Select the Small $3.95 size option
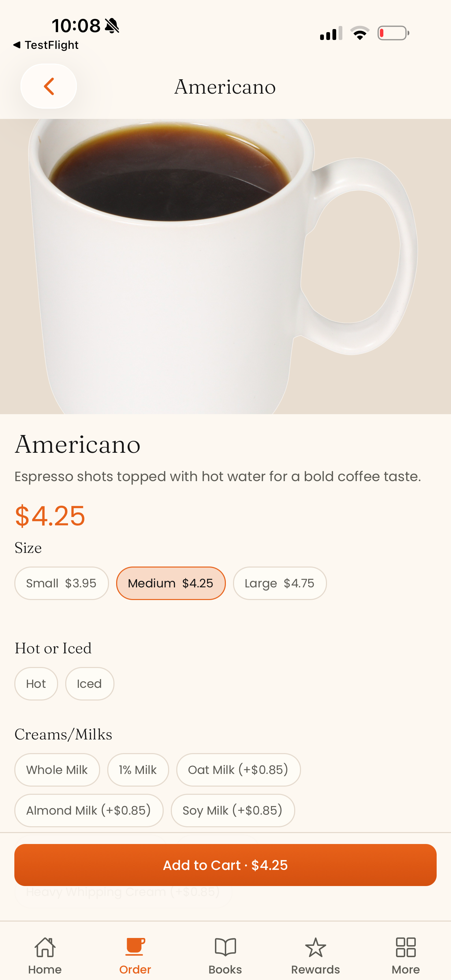451x980 pixels. [x=61, y=583]
